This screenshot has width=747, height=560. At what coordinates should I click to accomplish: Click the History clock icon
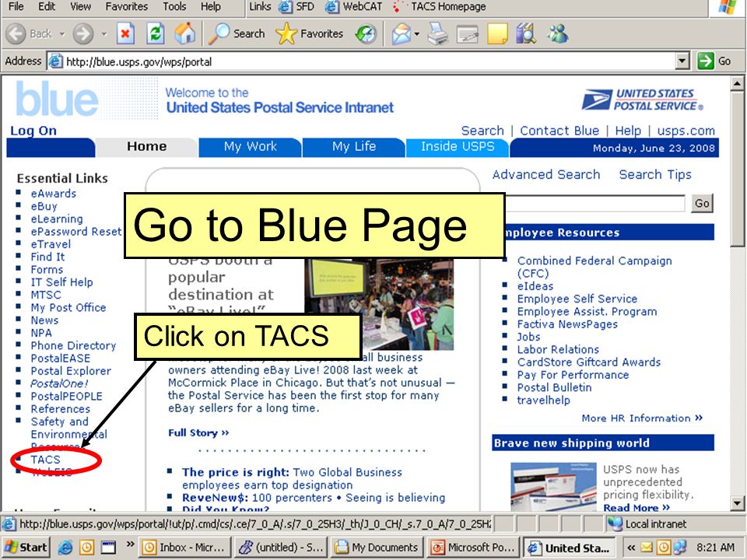[366, 33]
